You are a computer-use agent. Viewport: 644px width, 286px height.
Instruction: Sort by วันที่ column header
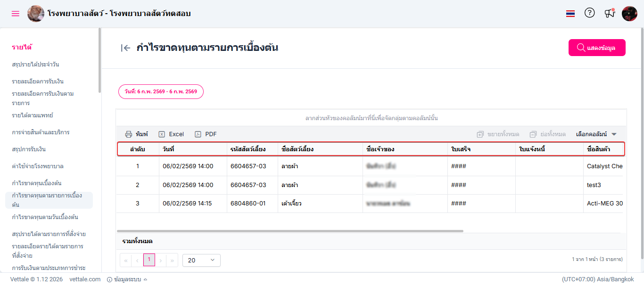point(193,149)
